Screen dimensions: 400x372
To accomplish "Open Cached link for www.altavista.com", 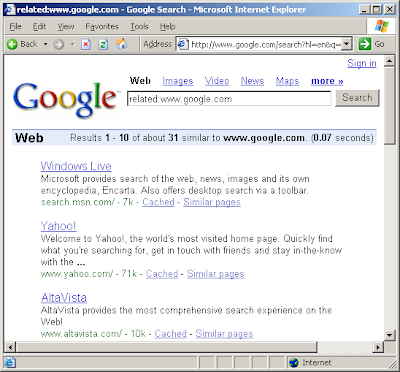I will [171, 334].
